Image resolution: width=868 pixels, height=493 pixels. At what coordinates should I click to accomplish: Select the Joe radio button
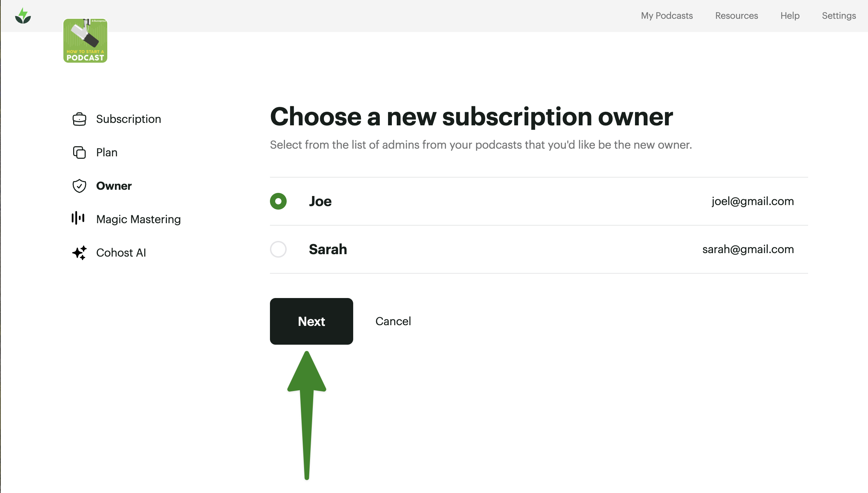pyautogui.click(x=278, y=201)
